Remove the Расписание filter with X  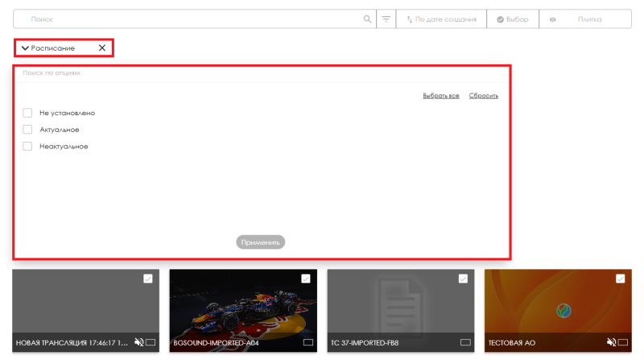point(102,48)
